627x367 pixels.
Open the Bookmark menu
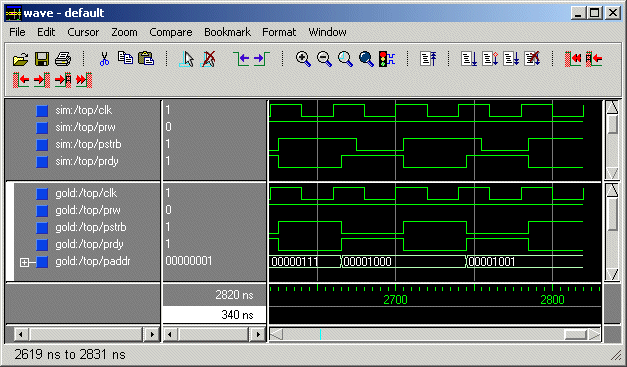[227, 32]
